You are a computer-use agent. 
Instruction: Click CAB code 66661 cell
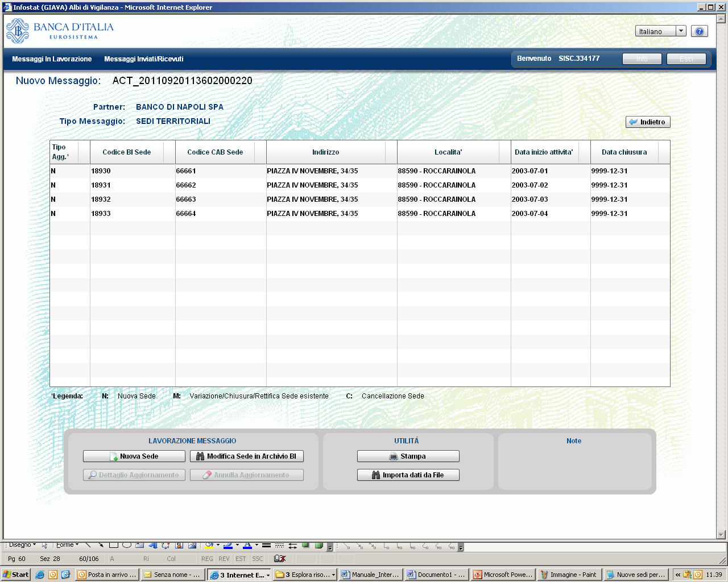tap(221, 171)
